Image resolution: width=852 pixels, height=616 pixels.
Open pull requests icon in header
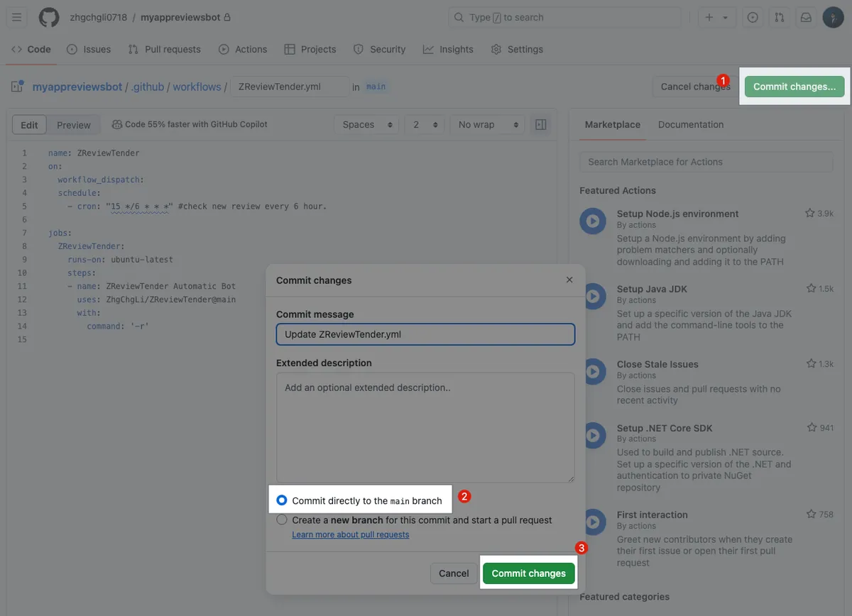point(780,17)
